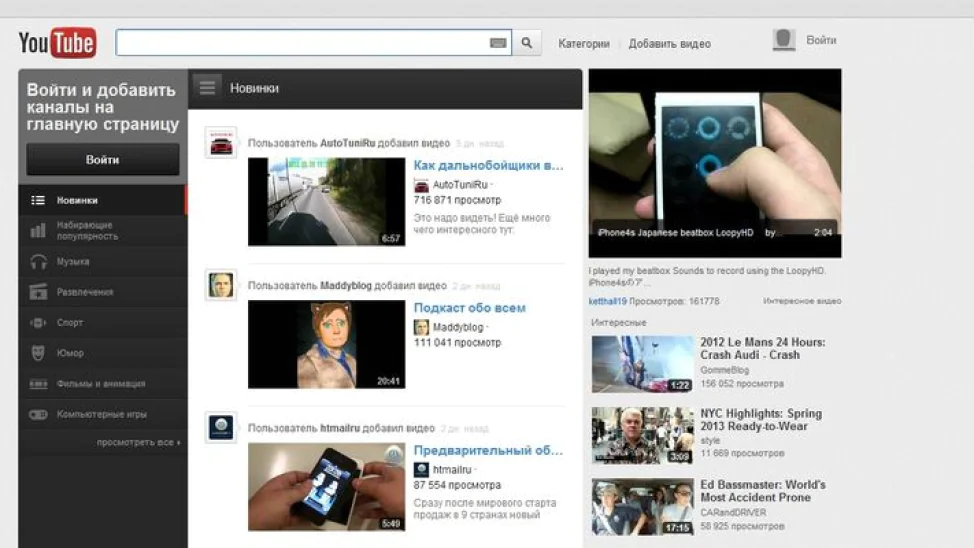974x548 pixels.
Task: Click the user avatar icon near Войти
Action: pos(784,40)
